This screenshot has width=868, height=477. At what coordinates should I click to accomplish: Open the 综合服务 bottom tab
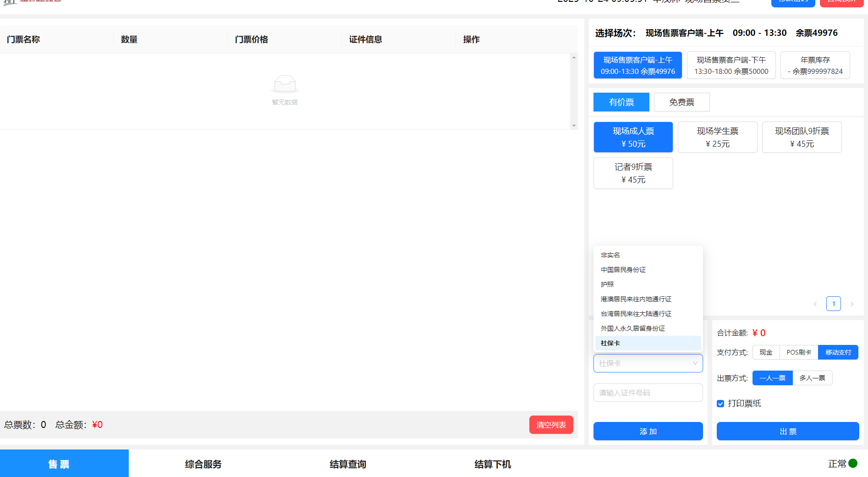pyautogui.click(x=203, y=464)
